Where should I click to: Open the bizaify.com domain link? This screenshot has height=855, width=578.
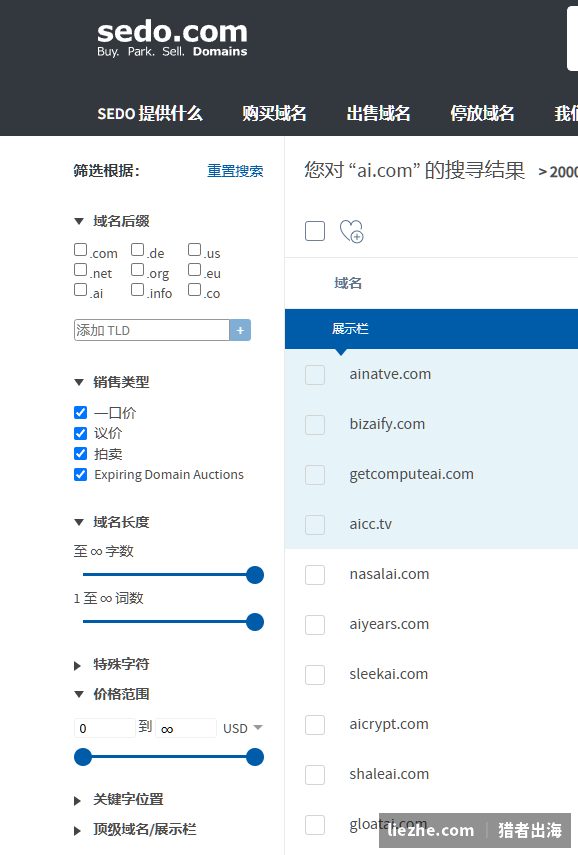tap(387, 424)
